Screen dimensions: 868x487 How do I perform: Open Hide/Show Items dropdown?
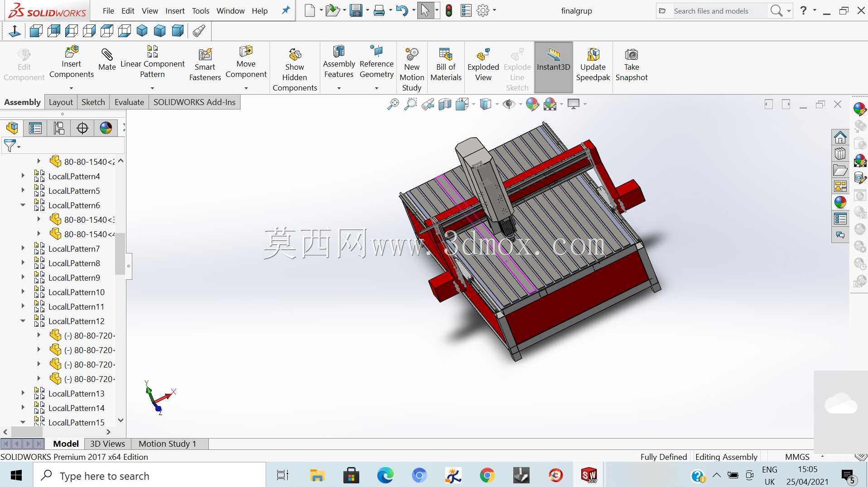pyautogui.click(x=520, y=105)
